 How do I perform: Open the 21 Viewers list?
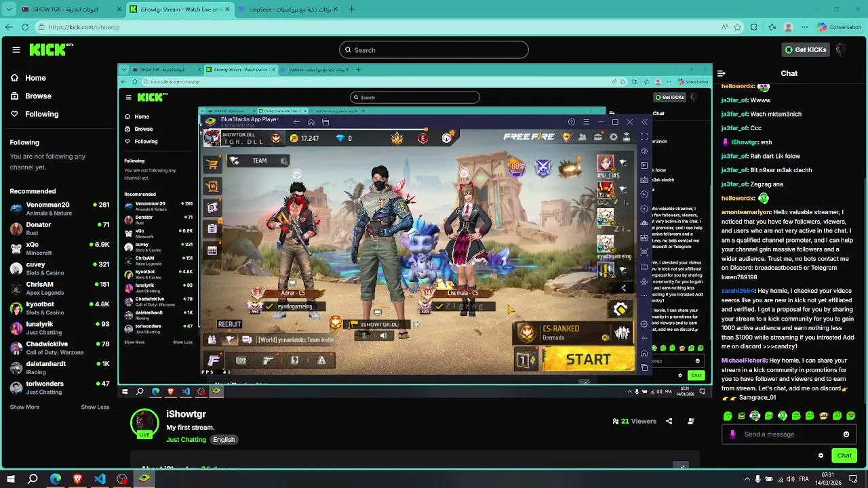click(x=635, y=421)
